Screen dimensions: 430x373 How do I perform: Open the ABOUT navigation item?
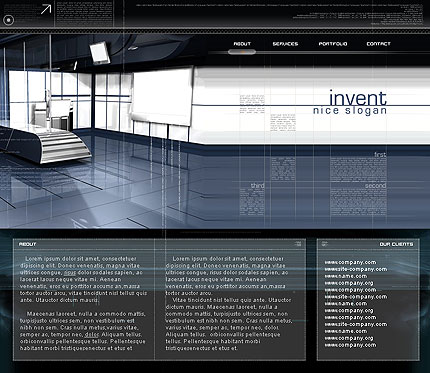242,44
